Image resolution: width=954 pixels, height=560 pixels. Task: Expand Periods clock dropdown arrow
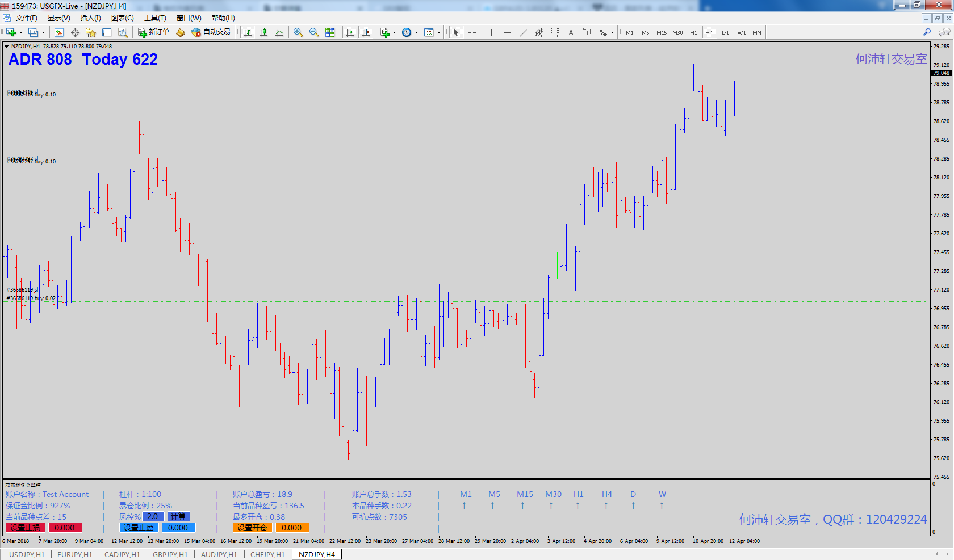(416, 33)
